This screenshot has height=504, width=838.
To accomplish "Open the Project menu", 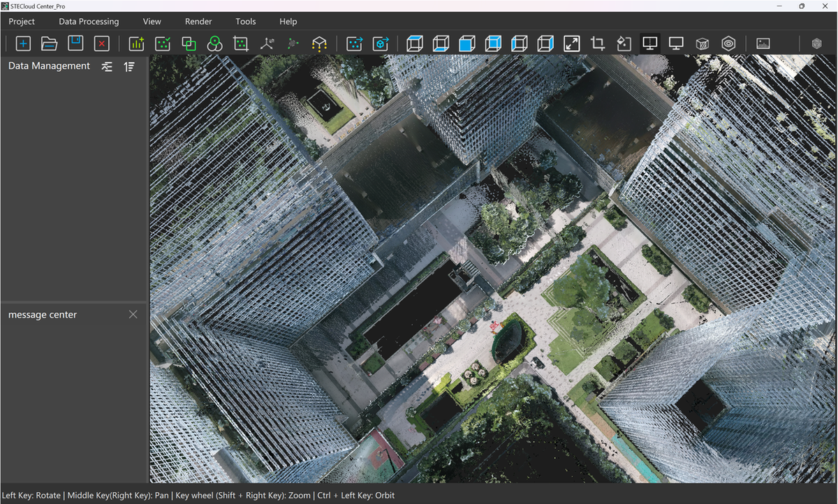I will (x=22, y=22).
